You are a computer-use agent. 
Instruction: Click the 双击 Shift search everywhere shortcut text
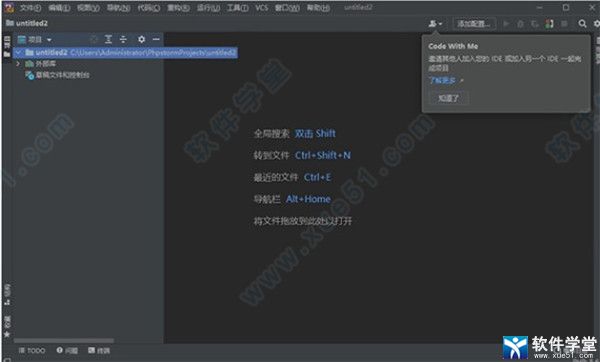pos(315,134)
